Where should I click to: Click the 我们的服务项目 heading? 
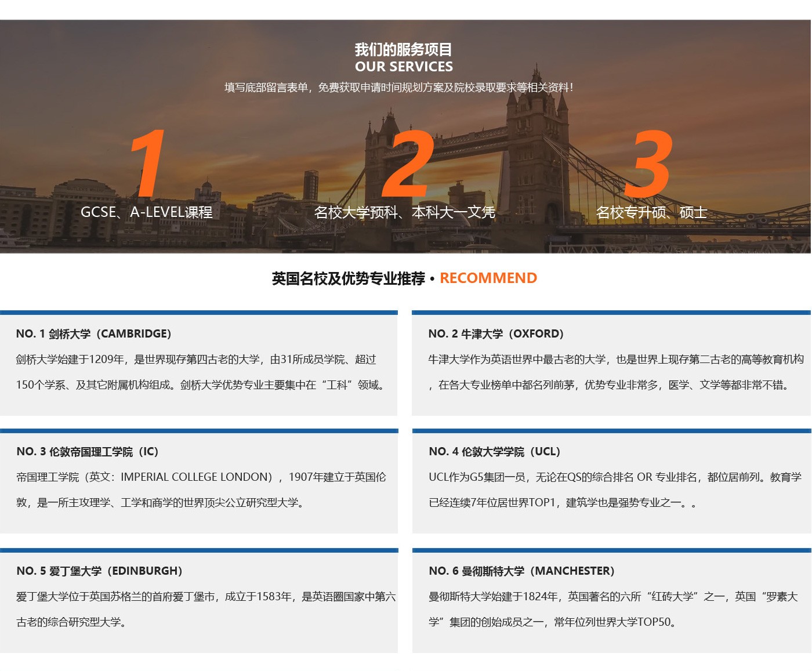pos(404,49)
